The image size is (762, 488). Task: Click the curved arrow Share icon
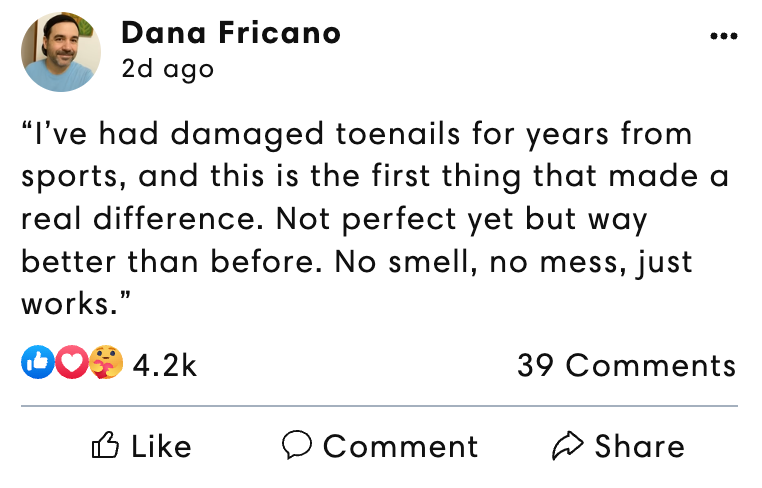point(567,445)
